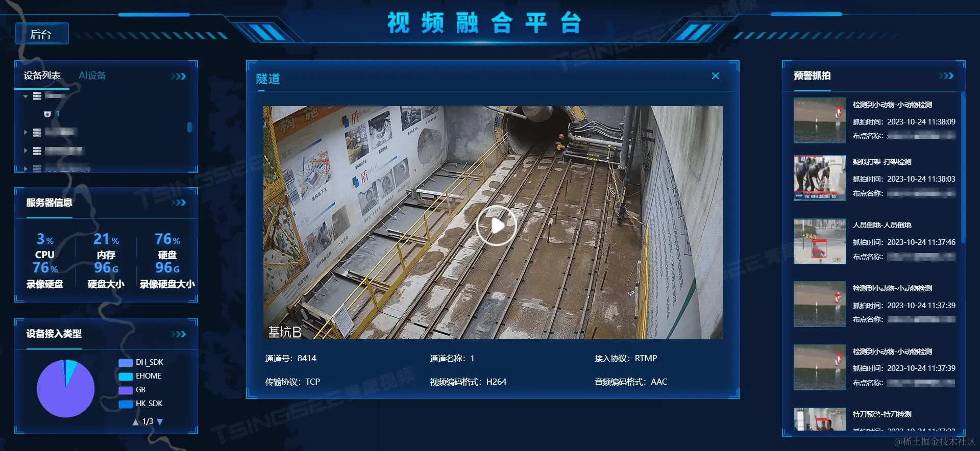The width and height of the screenshot is (980, 451).
Task: Go to previous legend page with the up arrow
Action: pyautogui.click(x=135, y=422)
